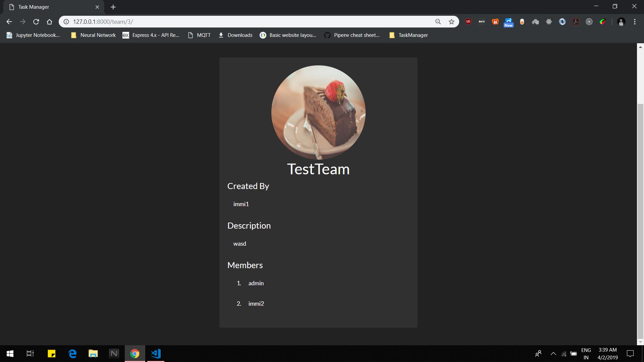Click the scrollbar down arrow
This screenshot has width=644, height=362.
coord(640,342)
